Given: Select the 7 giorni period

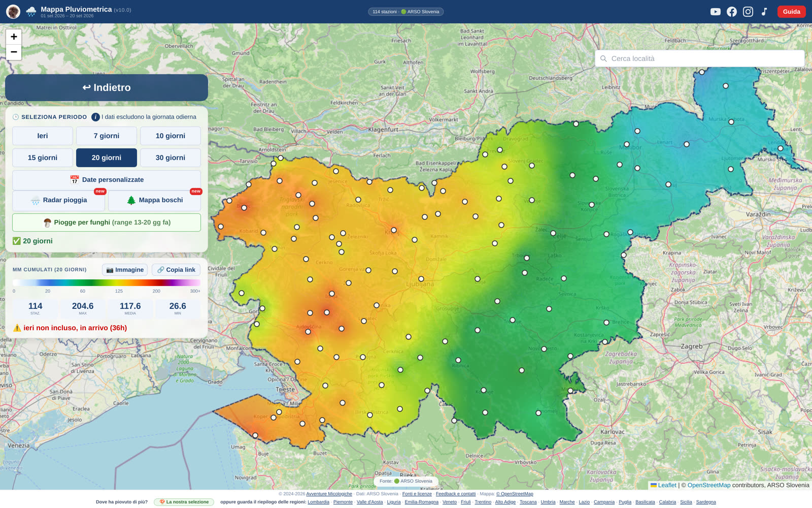Looking at the screenshot, I should [x=107, y=136].
